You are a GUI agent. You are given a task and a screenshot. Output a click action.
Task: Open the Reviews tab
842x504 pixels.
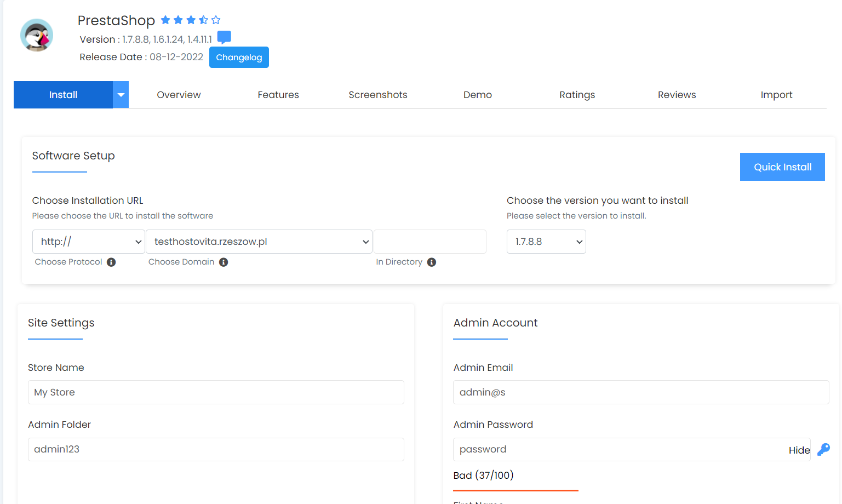[677, 95]
